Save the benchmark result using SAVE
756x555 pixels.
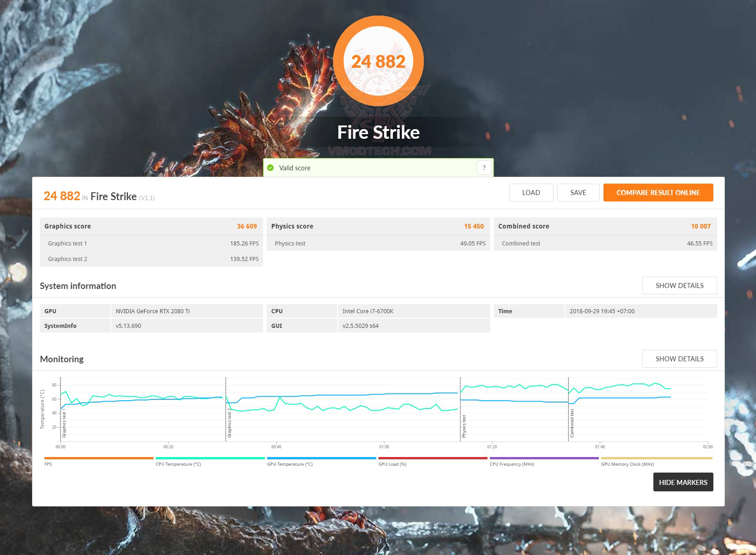[578, 192]
